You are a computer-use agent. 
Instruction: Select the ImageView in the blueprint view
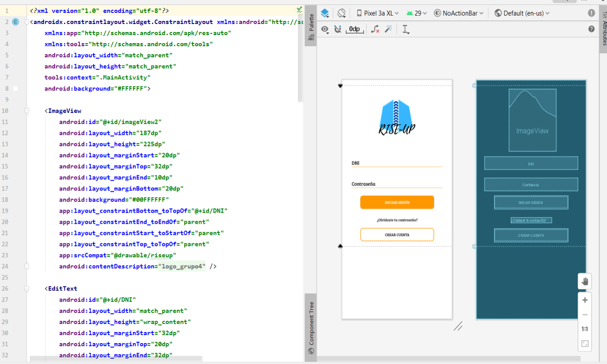tap(532, 120)
